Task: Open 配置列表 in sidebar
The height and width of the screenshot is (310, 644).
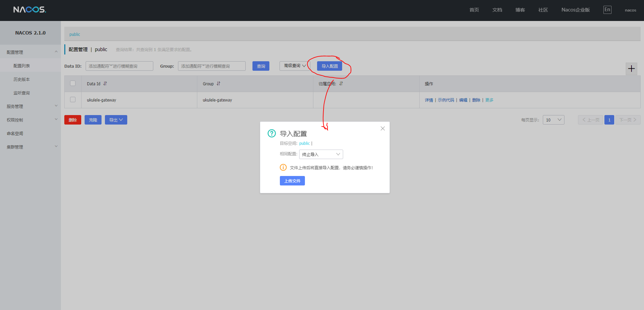Action: point(22,66)
